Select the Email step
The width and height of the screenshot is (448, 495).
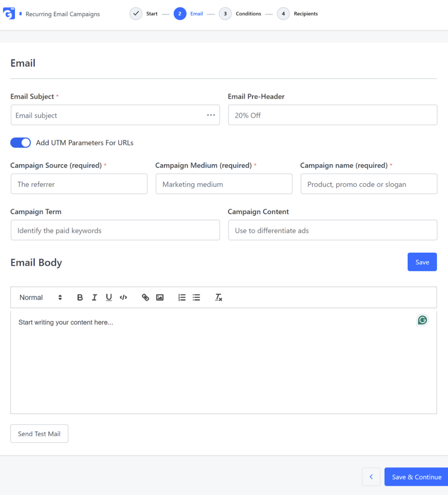point(196,14)
